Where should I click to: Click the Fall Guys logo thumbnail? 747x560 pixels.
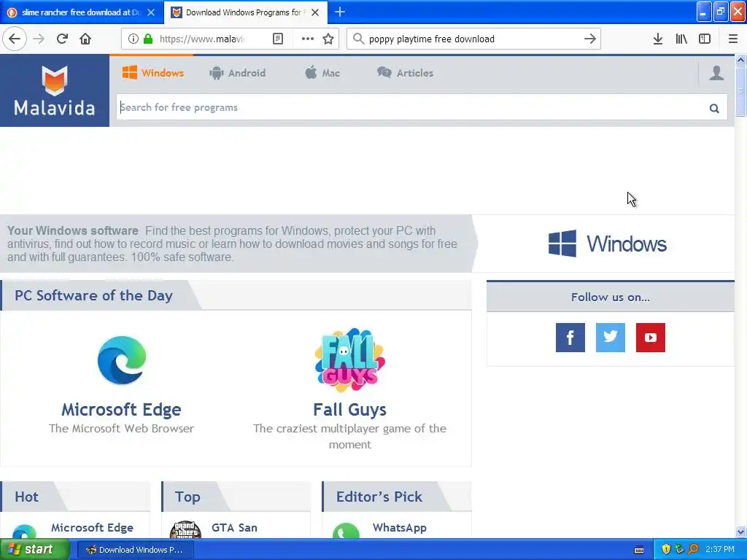point(349,360)
